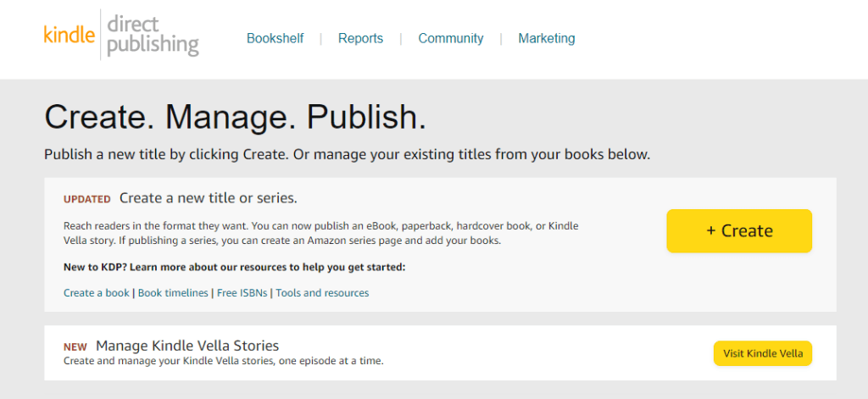This screenshot has width=868, height=399.
Task: Click the 'Tools and resources' link
Action: coord(322,293)
